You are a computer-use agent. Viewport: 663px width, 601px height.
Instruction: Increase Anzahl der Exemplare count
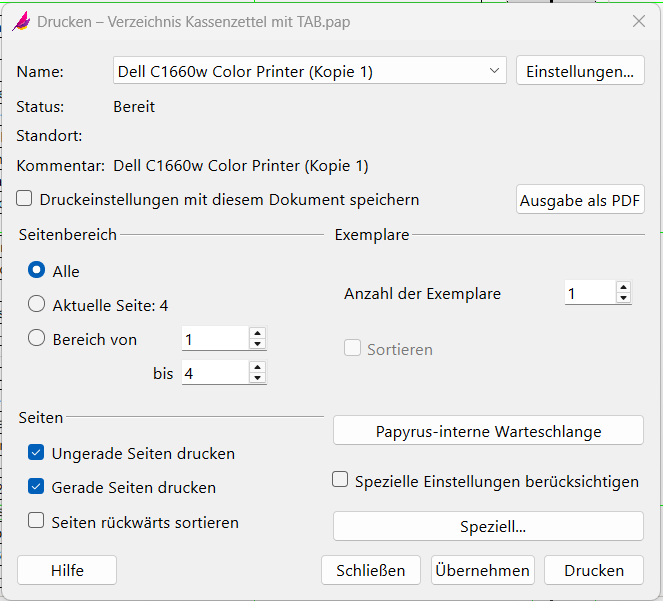[x=623, y=288]
